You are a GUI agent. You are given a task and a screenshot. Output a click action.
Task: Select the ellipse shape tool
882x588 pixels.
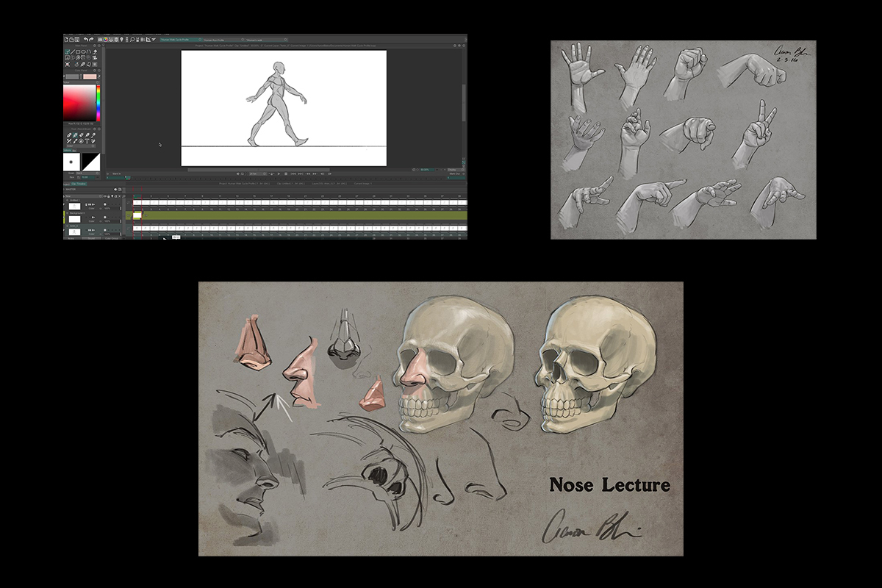click(84, 52)
